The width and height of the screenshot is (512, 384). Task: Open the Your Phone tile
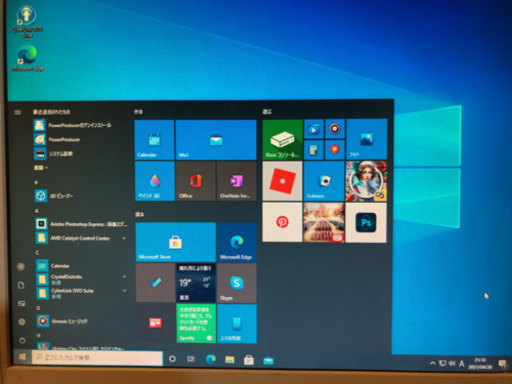click(x=237, y=323)
